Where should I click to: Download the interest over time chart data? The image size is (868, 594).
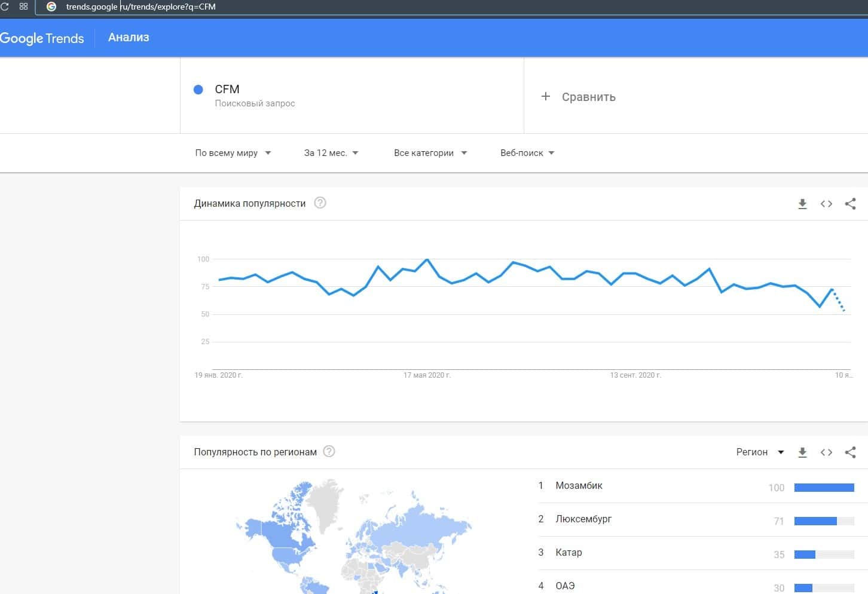click(802, 204)
